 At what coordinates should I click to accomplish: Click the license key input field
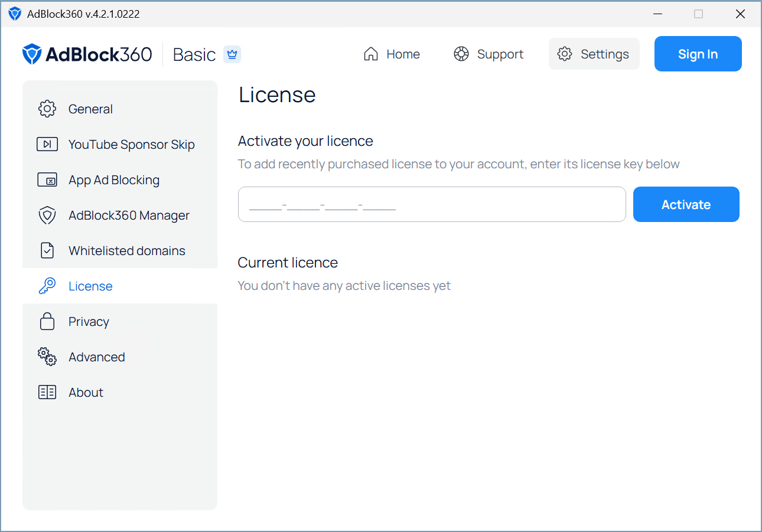tap(432, 204)
